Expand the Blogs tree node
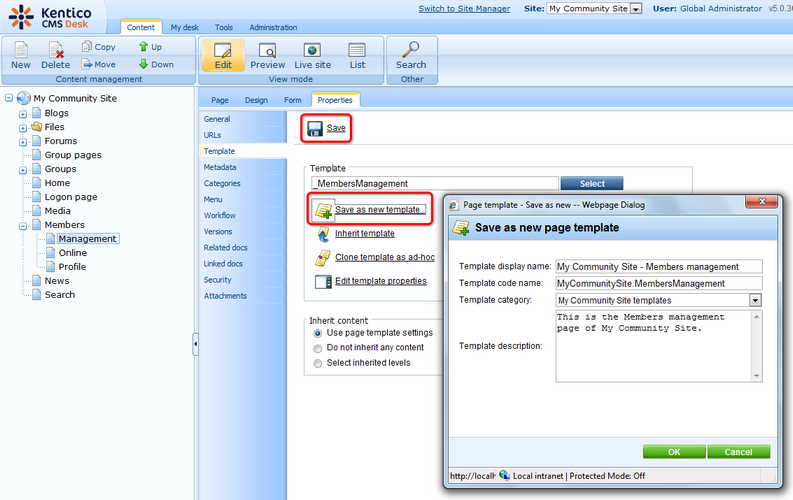Screen dimensions: 793x500 click(x=22, y=114)
